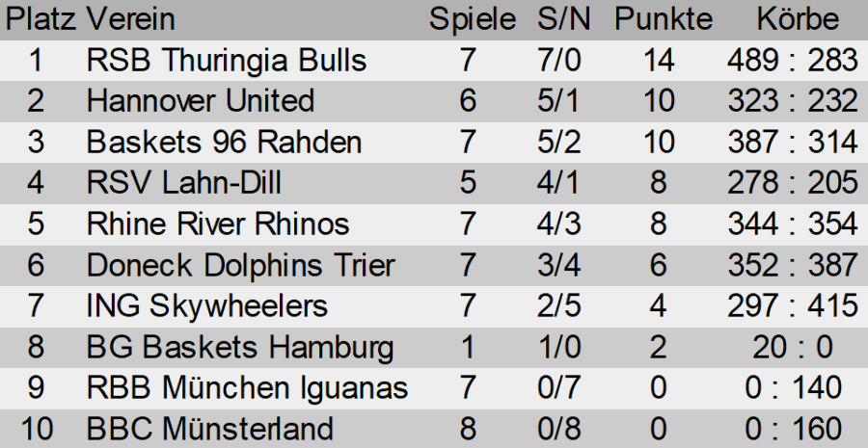Viewport: 868px width, 448px height.
Task: Open ING Skywheelers team entry
Action: point(207,306)
